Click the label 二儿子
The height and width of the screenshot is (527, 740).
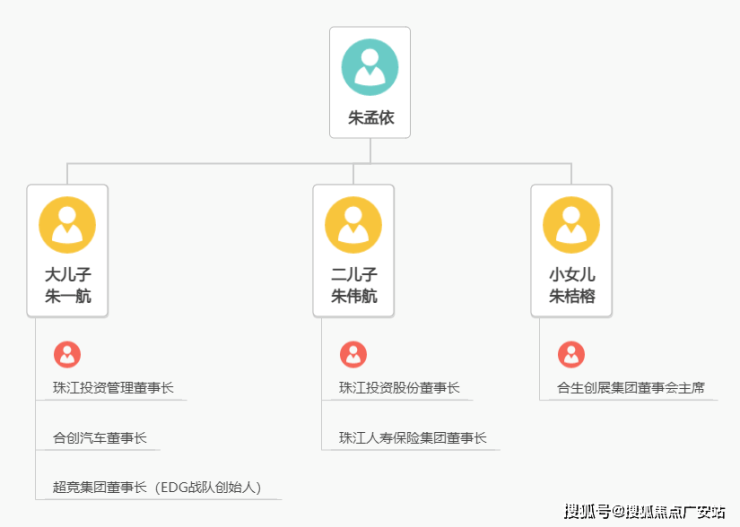click(354, 274)
